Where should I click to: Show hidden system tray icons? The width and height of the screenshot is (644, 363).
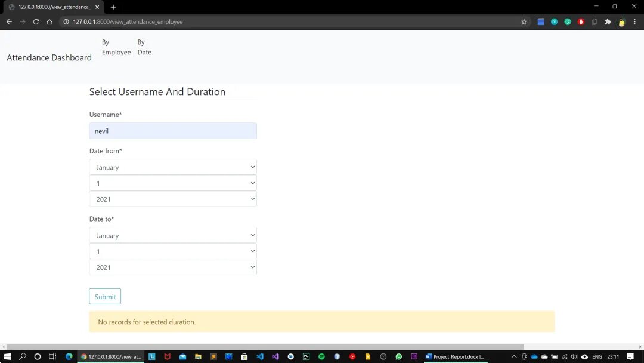(x=514, y=356)
